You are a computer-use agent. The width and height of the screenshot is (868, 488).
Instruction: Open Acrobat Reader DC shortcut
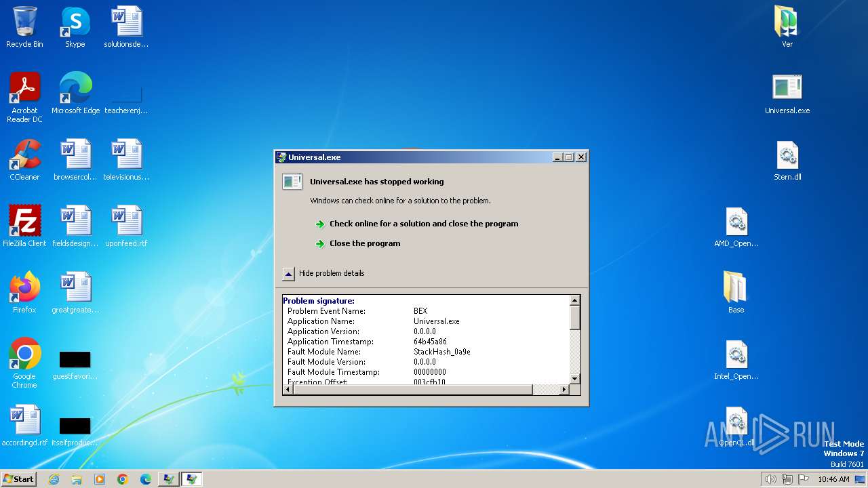[x=24, y=97]
